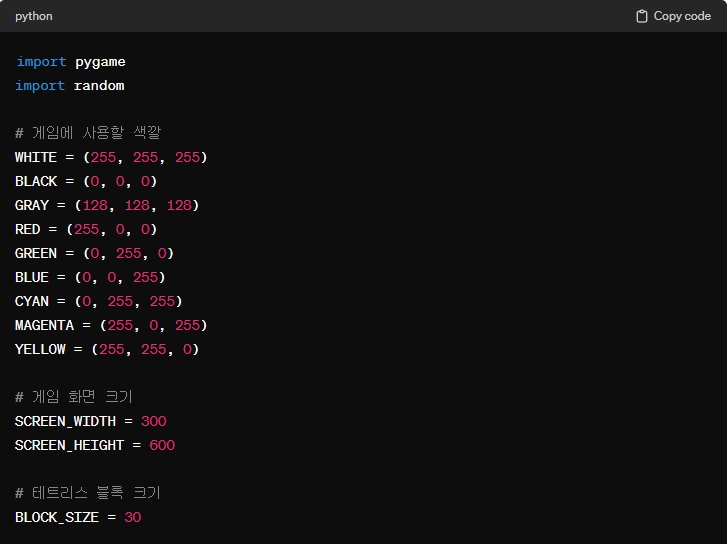This screenshot has height=544, width=727.
Task: Click the python language label
Action: click(x=34, y=16)
